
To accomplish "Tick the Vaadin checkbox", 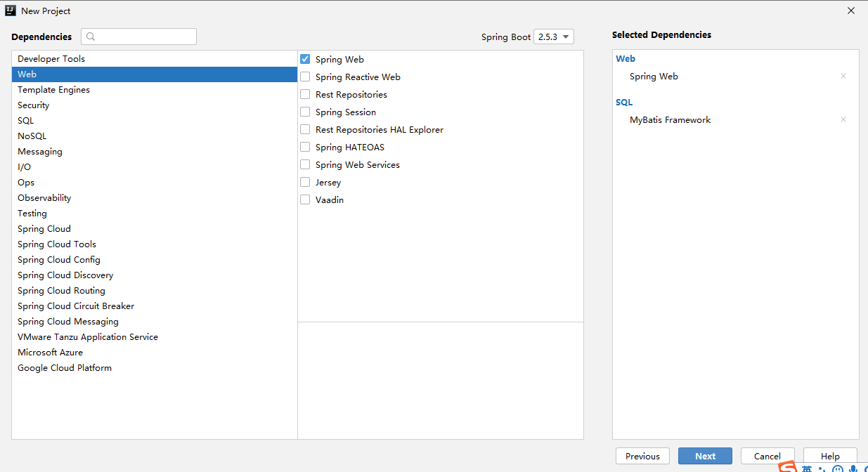I will pos(305,199).
